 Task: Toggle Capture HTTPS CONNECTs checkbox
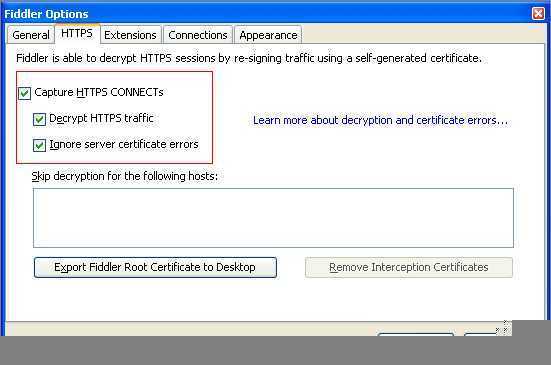(25, 93)
